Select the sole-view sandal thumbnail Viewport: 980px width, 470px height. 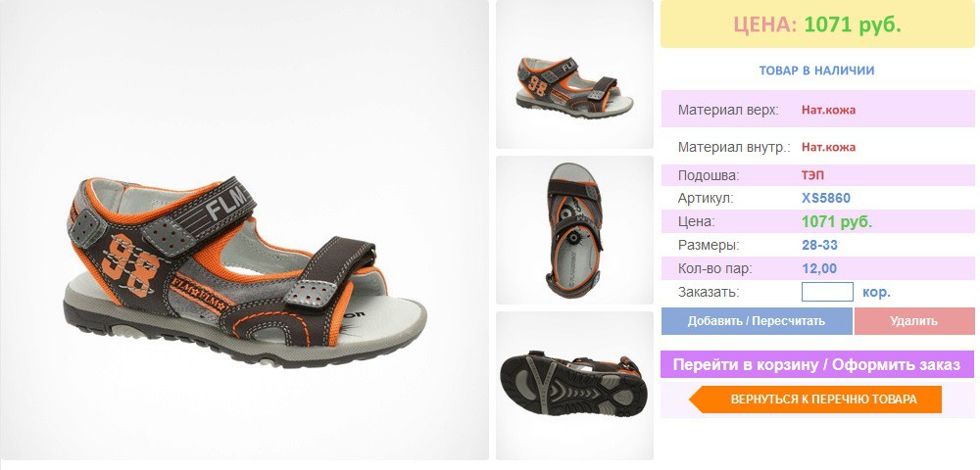click(574, 386)
